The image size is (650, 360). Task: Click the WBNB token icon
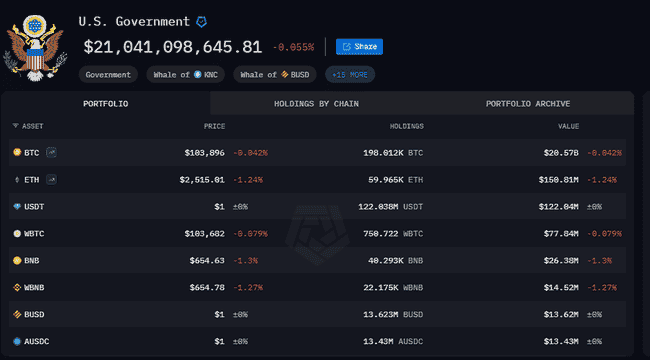coord(17,287)
